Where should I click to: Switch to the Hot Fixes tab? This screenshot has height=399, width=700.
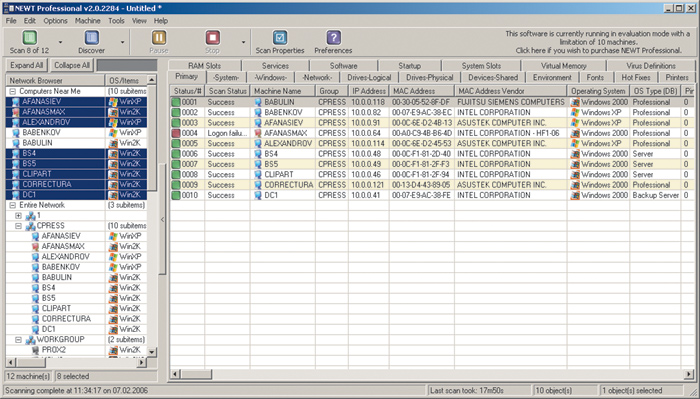[636, 78]
